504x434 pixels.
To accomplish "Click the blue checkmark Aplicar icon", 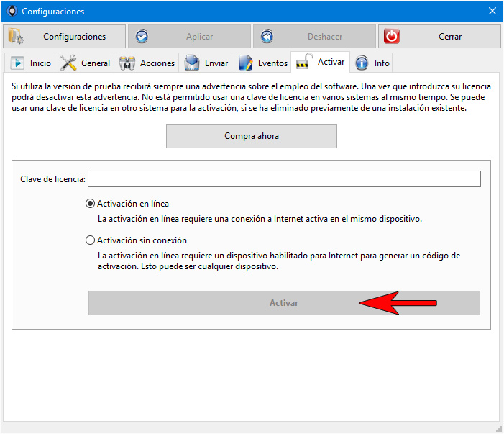I will coord(142,37).
